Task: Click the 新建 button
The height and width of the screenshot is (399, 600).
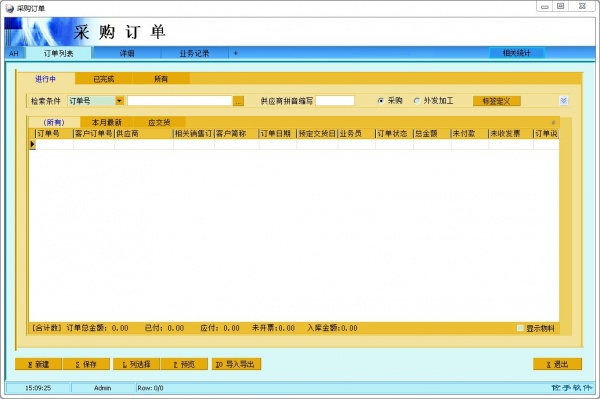Action: 38,364
